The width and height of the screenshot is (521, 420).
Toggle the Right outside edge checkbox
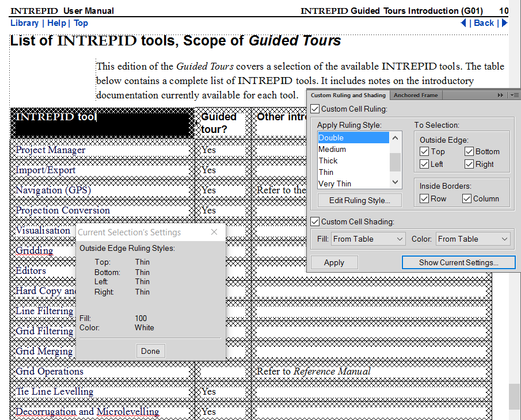point(469,164)
